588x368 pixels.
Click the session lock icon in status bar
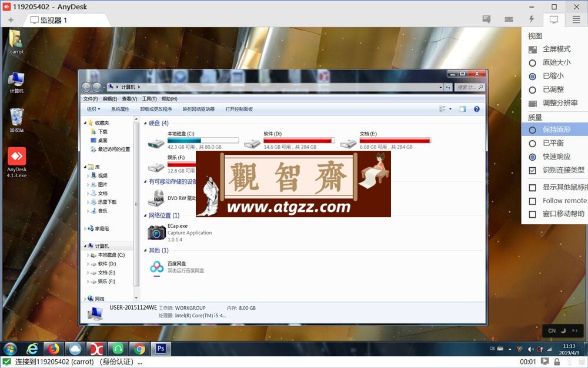(x=557, y=362)
